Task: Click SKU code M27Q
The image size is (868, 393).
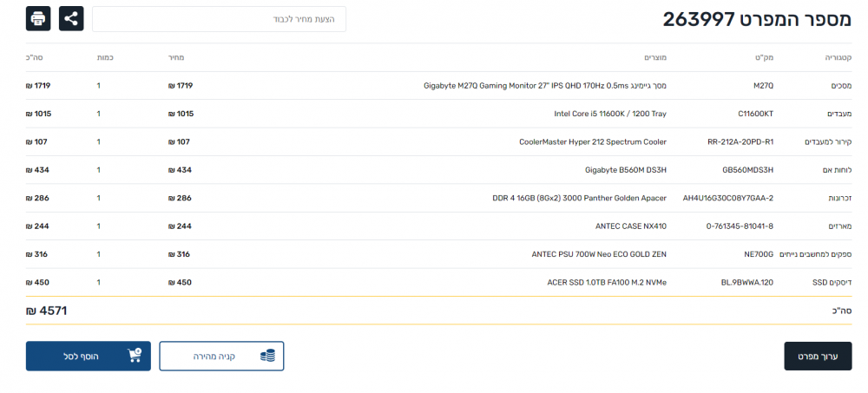Action: tap(763, 86)
